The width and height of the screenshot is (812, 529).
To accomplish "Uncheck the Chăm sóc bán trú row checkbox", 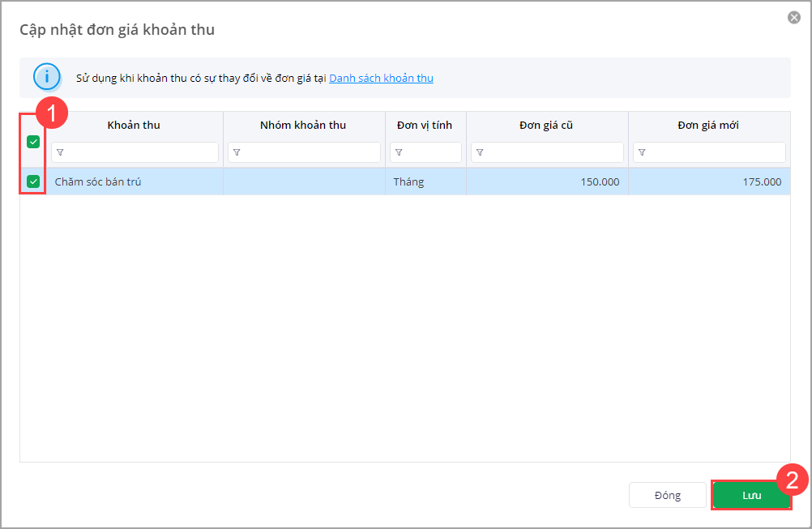I will pos(33,181).
